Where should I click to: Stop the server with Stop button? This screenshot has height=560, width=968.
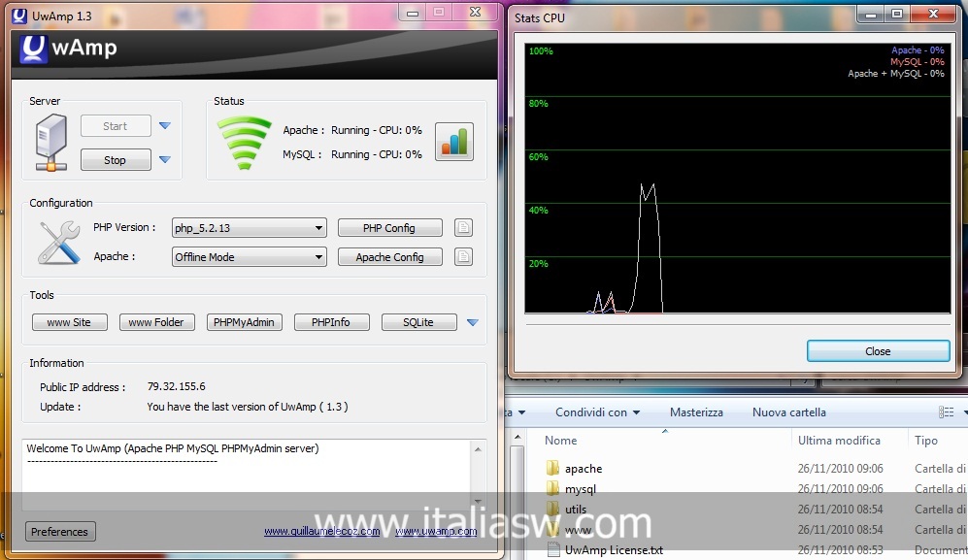(x=116, y=160)
